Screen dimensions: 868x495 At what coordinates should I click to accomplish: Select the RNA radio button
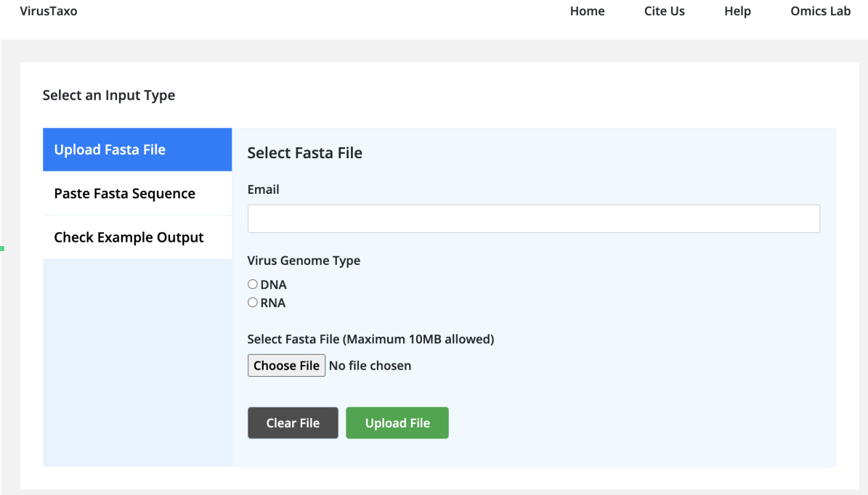(253, 303)
